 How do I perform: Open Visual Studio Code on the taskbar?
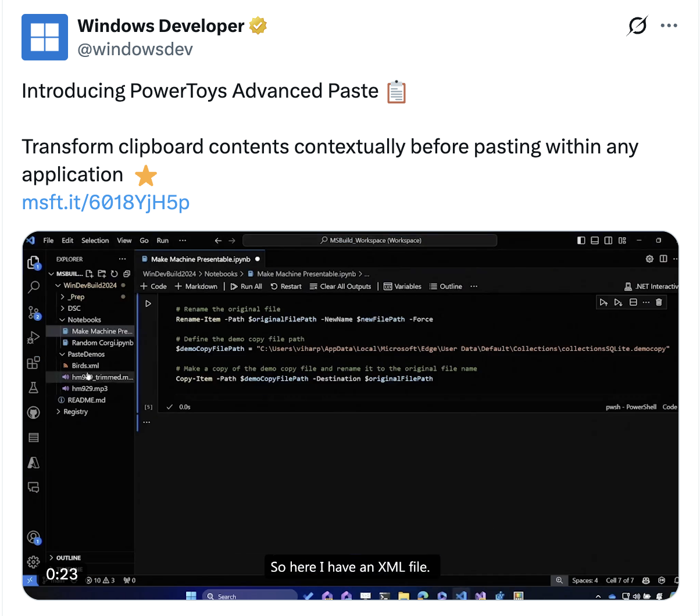[x=461, y=596]
